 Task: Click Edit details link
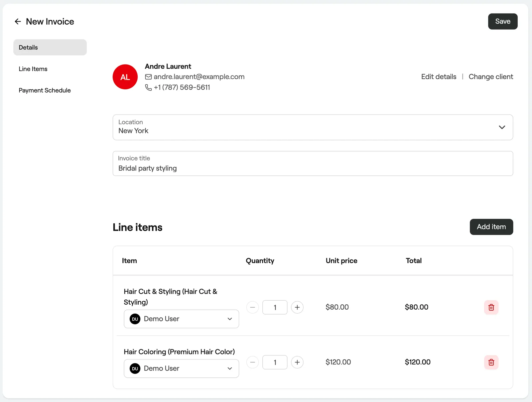[439, 77]
